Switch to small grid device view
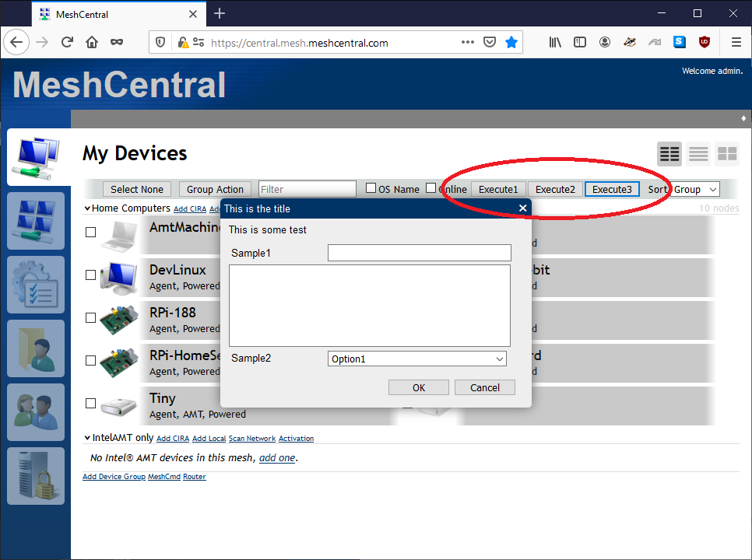This screenshot has width=752, height=560. (x=726, y=154)
